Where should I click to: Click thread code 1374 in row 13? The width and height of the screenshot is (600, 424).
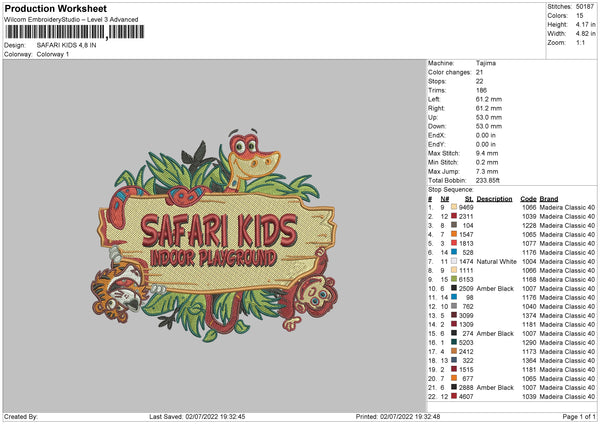(x=529, y=315)
